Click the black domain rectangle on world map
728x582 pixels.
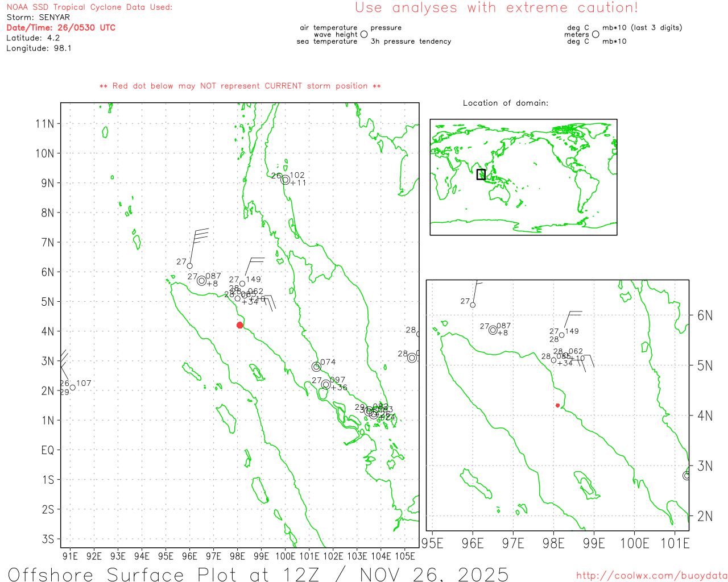[481, 174]
